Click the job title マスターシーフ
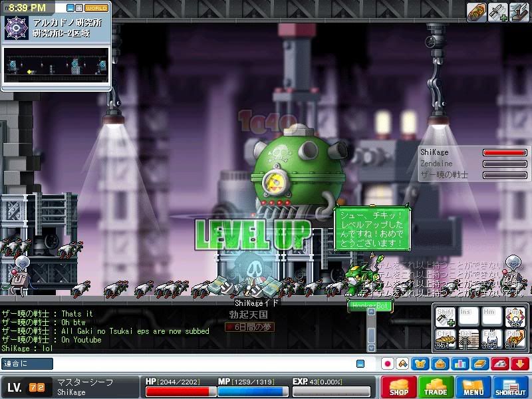This screenshot has width=532, height=399. (85, 382)
